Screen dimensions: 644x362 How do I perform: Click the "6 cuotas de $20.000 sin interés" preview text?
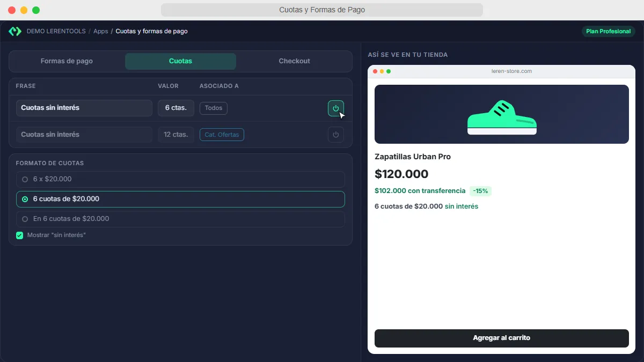(x=426, y=206)
